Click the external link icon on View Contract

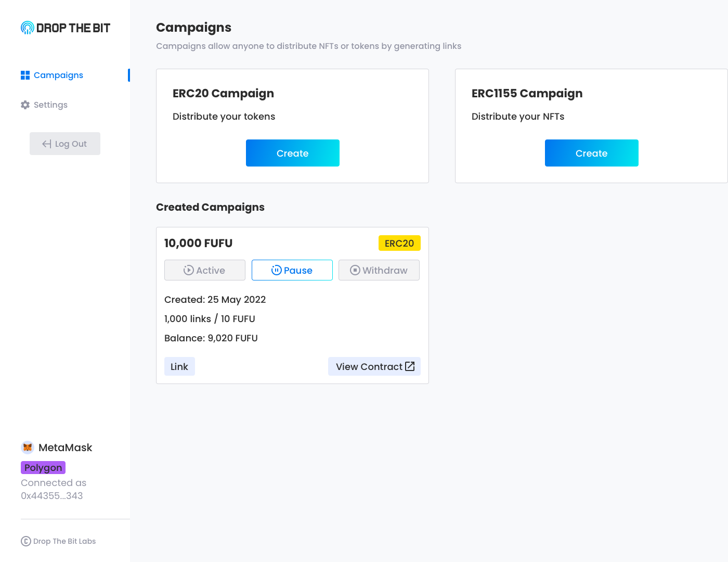[410, 366]
